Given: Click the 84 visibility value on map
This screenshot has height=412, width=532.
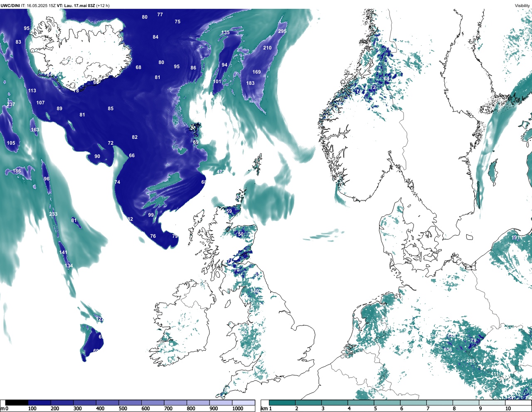Looking at the screenshot, I should 155,37.
